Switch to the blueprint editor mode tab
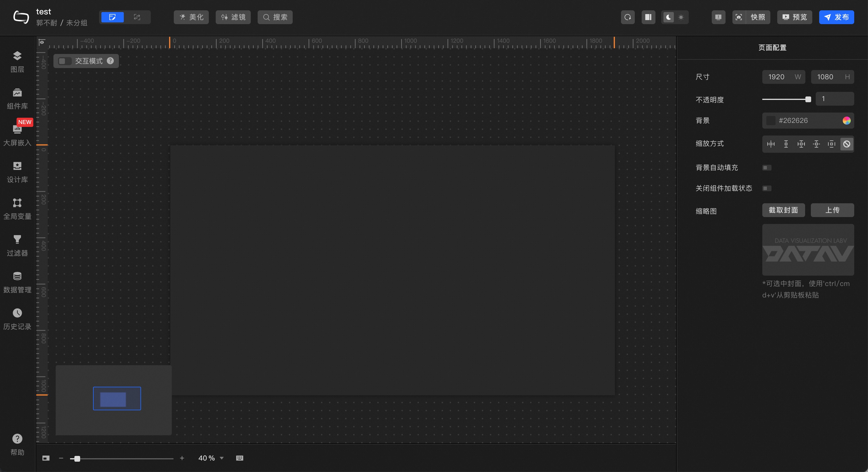Image resolution: width=868 pixels, height=472 pixels. 137,17
